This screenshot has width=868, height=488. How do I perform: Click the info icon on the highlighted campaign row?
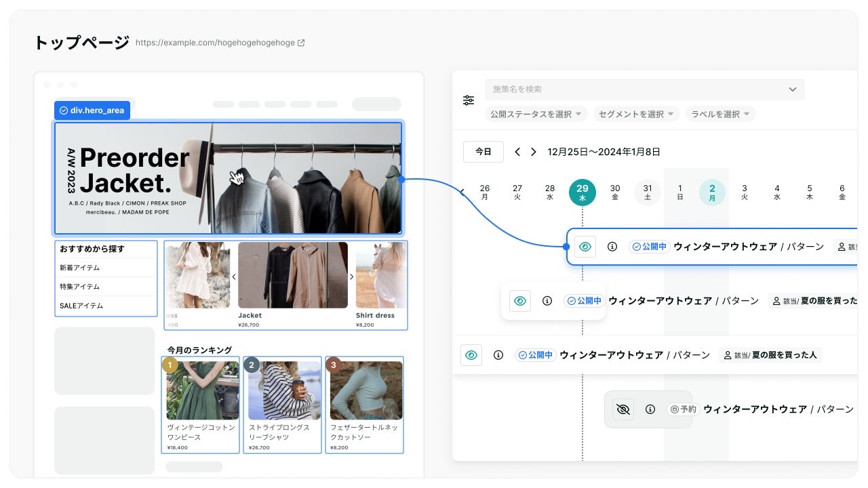tap(612, 247)
